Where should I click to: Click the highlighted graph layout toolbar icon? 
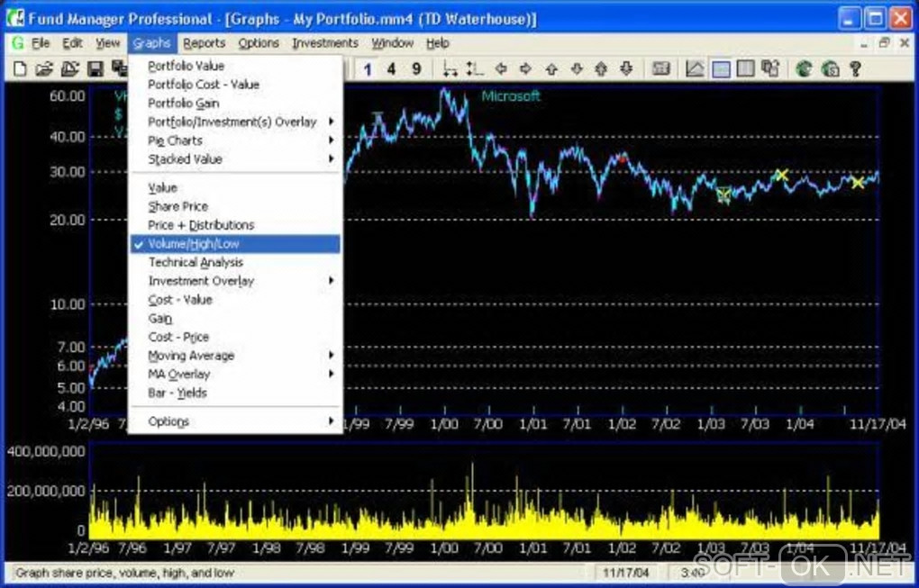(720, 69)
